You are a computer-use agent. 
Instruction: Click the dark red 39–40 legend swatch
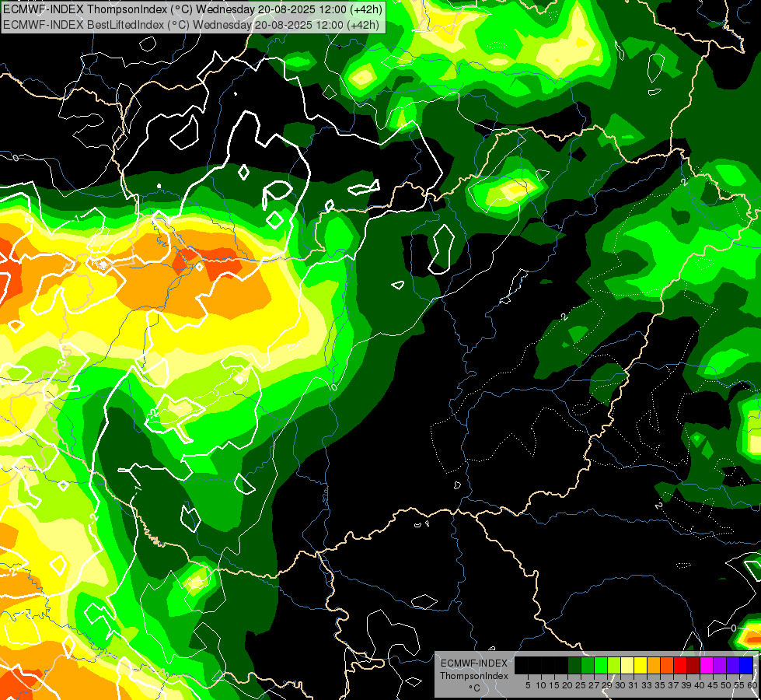coord(693,665)
